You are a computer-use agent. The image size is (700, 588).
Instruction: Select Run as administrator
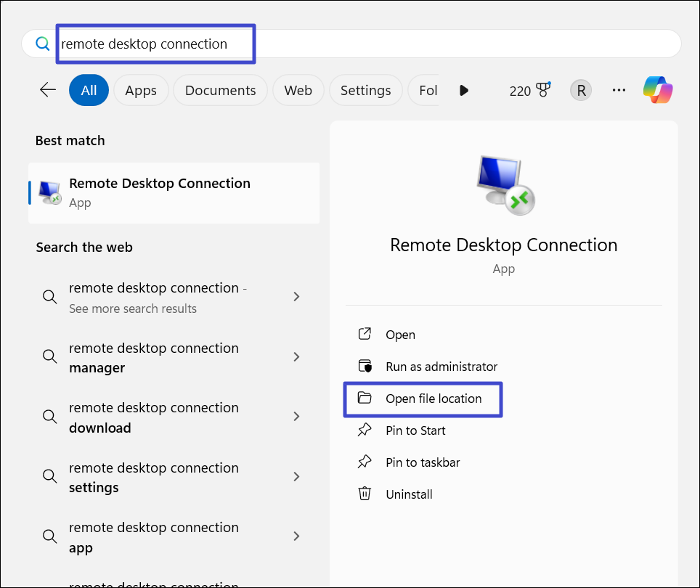(x=441, y=367)
